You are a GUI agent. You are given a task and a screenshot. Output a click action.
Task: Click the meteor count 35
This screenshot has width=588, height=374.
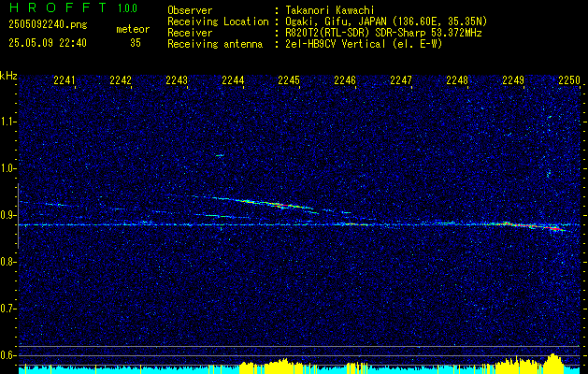(x=136, y=43)
